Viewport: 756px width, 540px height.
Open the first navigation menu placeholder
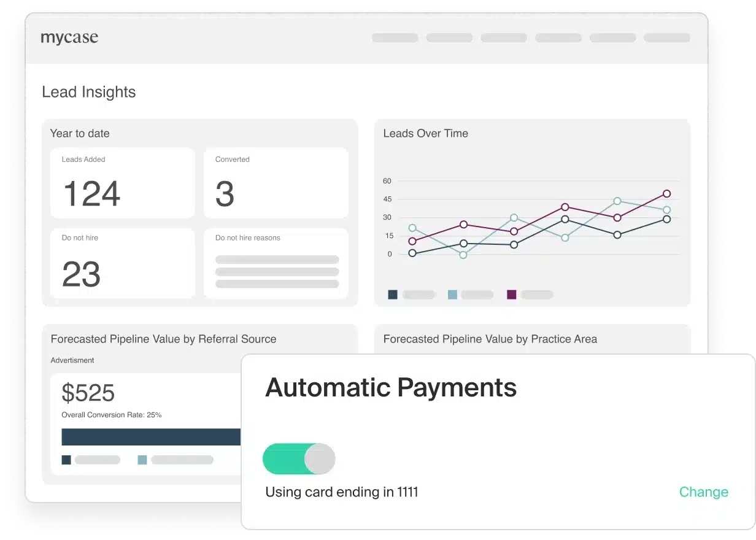pyautogui.click(x=395, y=38)
